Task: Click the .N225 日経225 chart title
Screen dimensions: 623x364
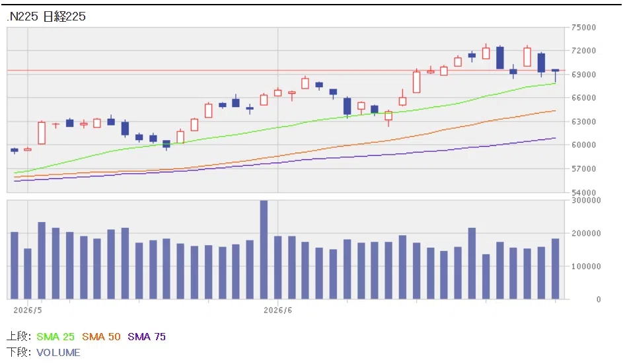Action: point(46,17)
